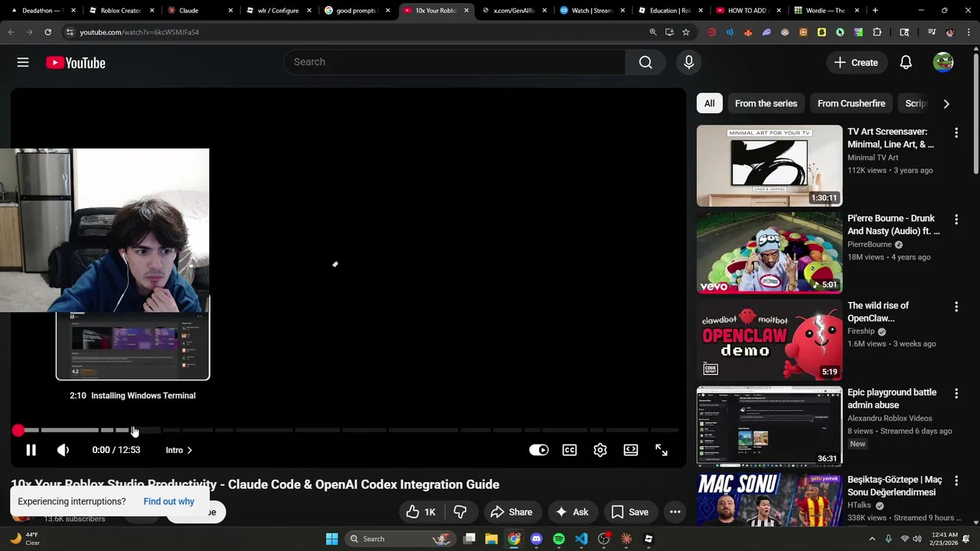Toggle closed captions
Screen dimensions: 980x551
tap(570, 450)
